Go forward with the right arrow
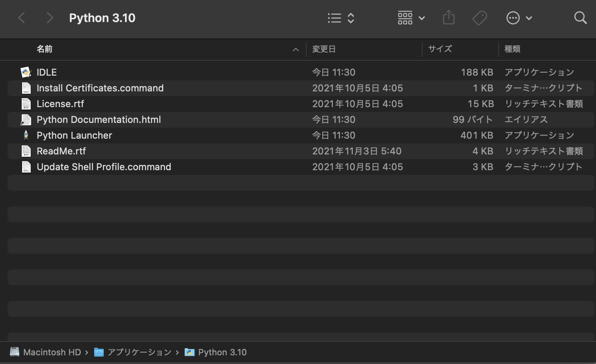The height and width of the screenshot is (364, 596). [x=50, y=18]
